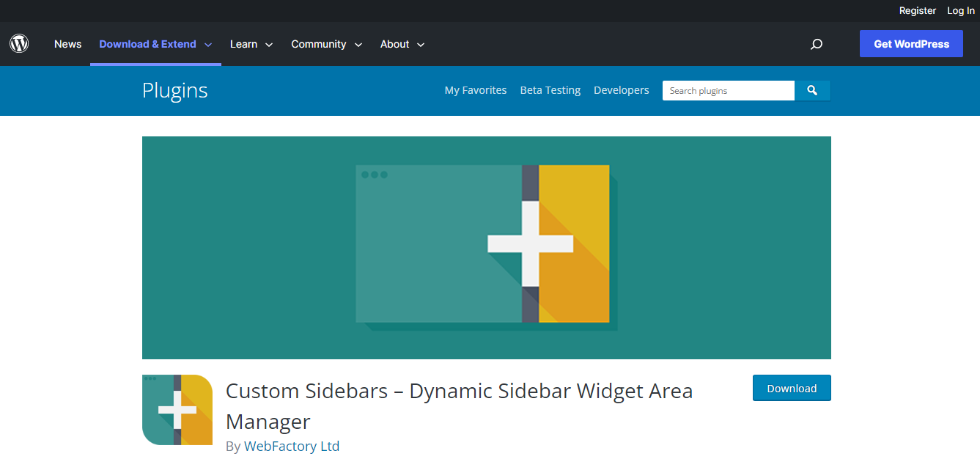The image size is (980, 470).
Task: Open search using the magnifier icon
Action: 816,44
